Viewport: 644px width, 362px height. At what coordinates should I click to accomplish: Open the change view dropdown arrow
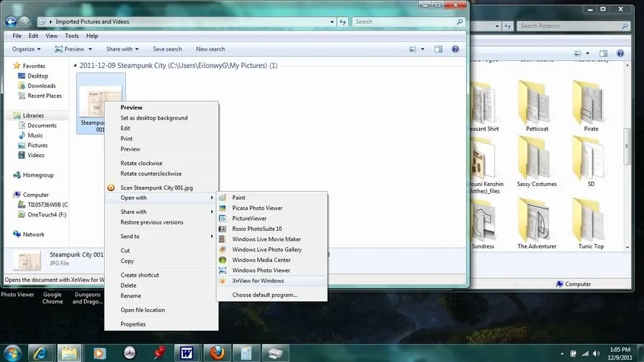423,49
